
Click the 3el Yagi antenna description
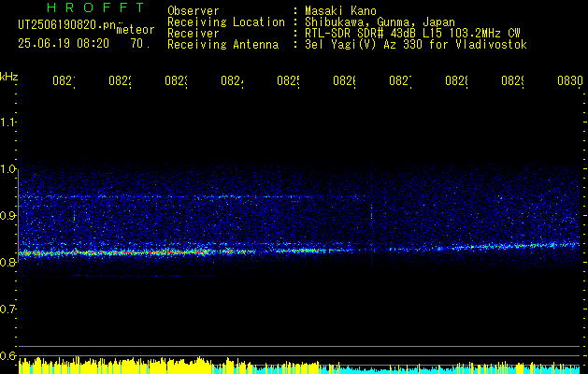pos(416,45)
